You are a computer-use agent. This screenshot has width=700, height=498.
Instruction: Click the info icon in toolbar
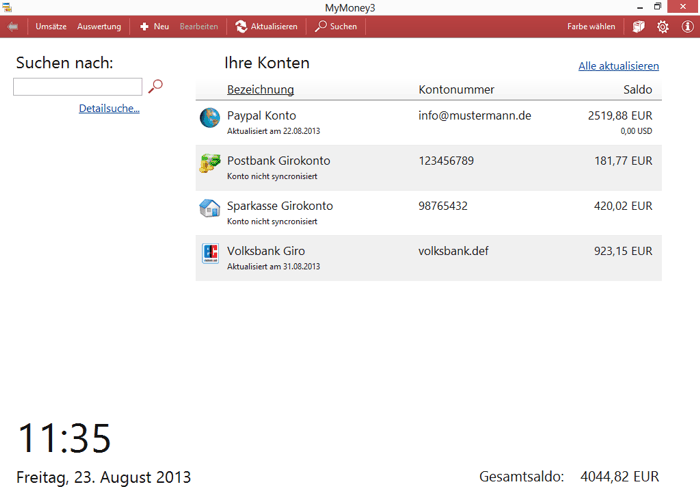(686, 26)
